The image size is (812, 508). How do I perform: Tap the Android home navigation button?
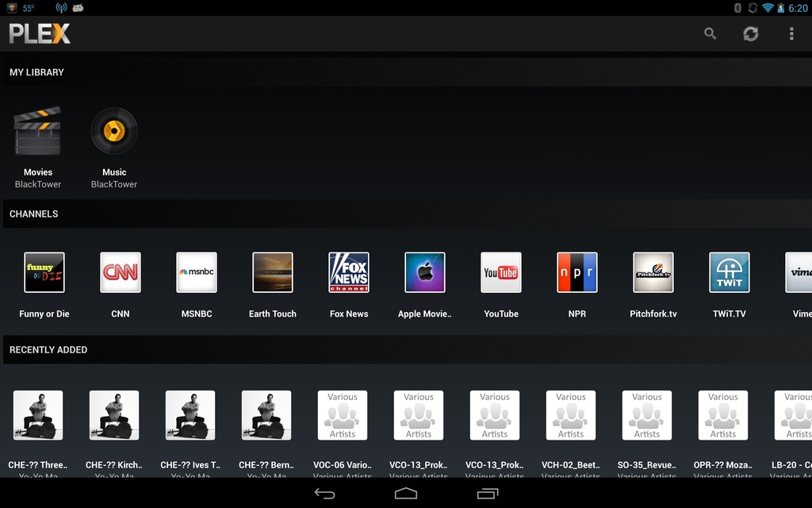[x=406, y=494]
